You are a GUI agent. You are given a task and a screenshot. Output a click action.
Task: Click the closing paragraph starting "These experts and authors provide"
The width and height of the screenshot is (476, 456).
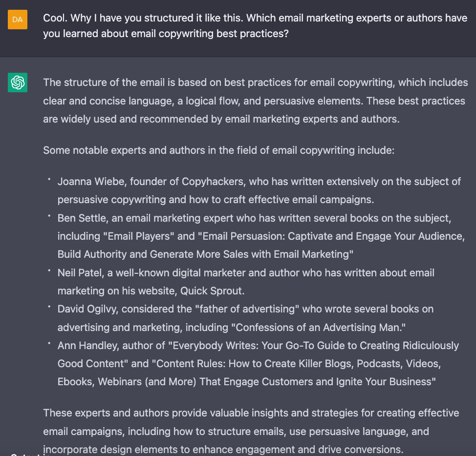251,431
